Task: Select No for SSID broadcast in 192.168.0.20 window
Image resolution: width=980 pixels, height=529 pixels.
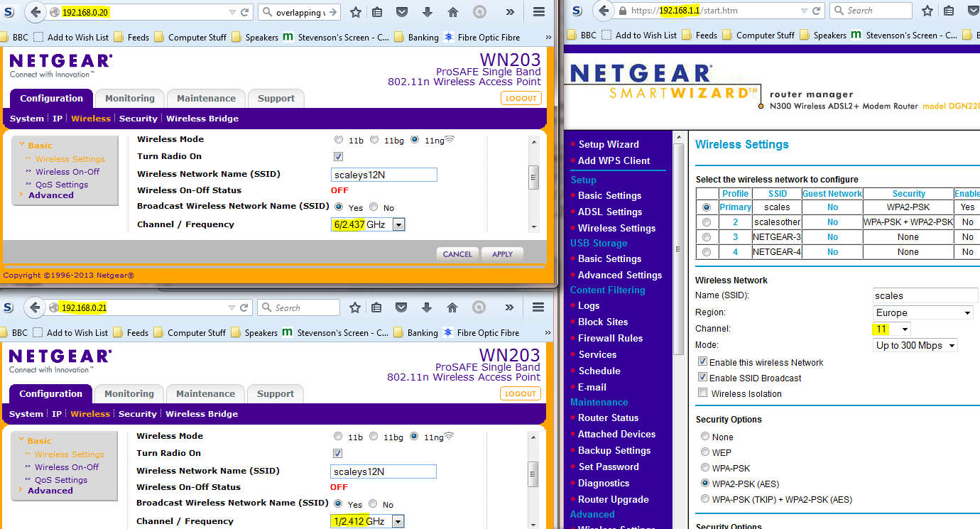Action: click(374, 207)
